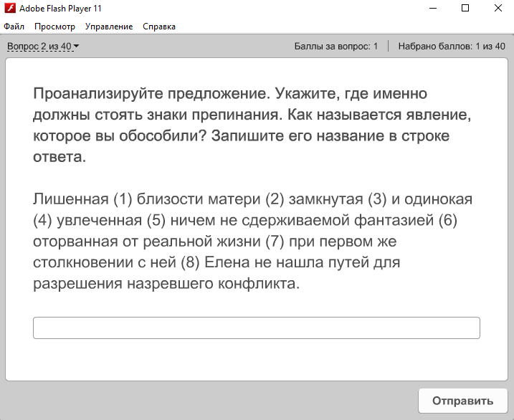This screenshot has height=420, width=514.
Task: Click the word Проанализируйте in the instructions
Action: [x=98, y=94]
